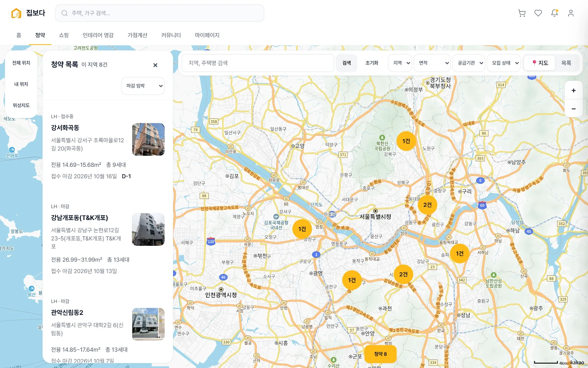Open the 공급기관 filter dropdown

coord(469,63)
